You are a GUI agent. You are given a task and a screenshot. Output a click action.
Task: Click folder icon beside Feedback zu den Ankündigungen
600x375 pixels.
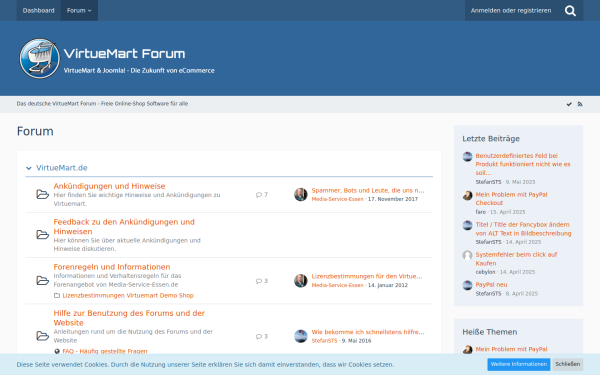(42, 235)
